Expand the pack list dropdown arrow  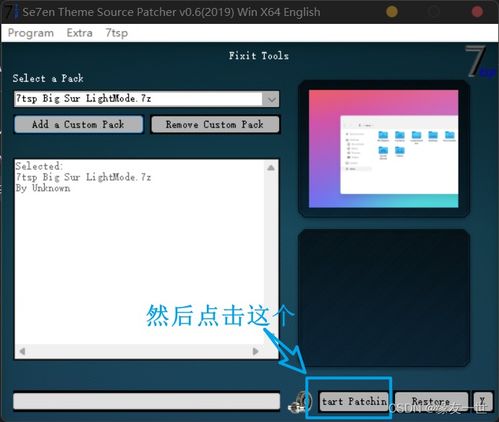click(271, 99)
